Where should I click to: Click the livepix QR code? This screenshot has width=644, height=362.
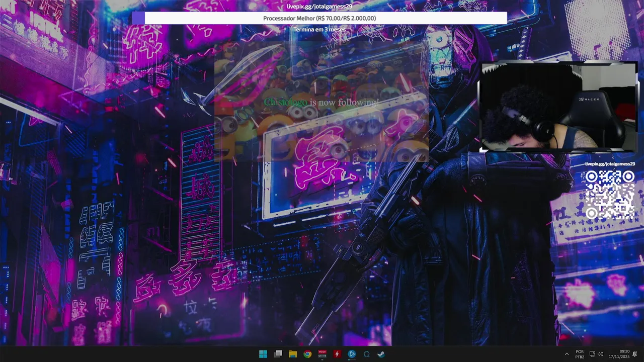[x=610, y=195]
